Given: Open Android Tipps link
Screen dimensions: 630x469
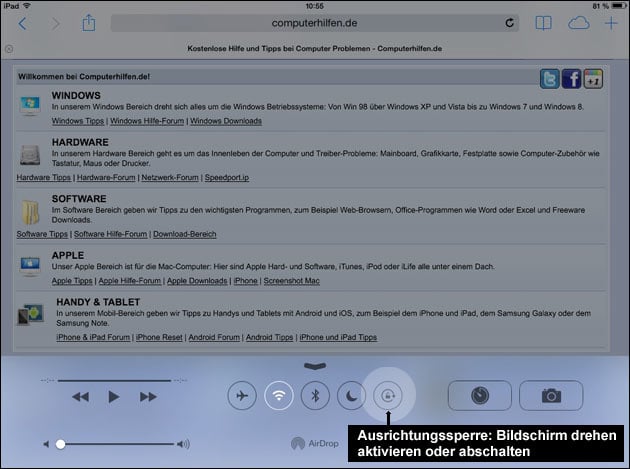Looking at the screenshot, I should point(270,338).
